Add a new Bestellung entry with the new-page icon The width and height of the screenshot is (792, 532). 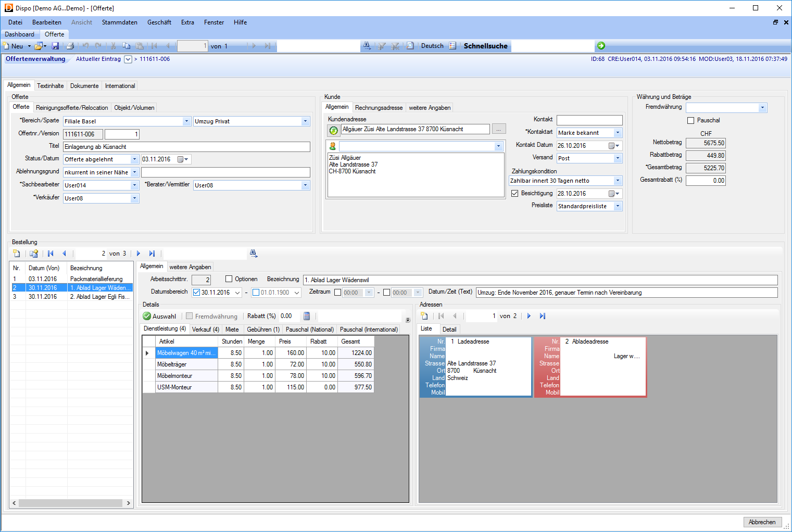coord(17,254)
